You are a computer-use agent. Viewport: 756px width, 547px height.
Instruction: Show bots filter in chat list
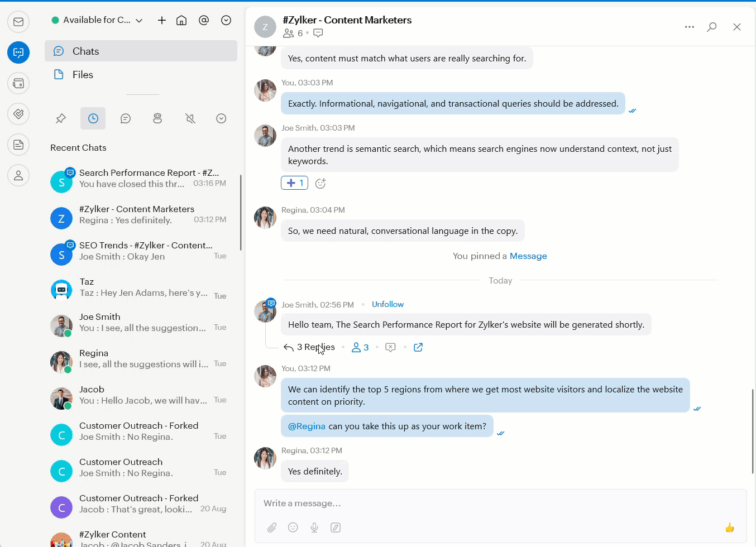157,118
